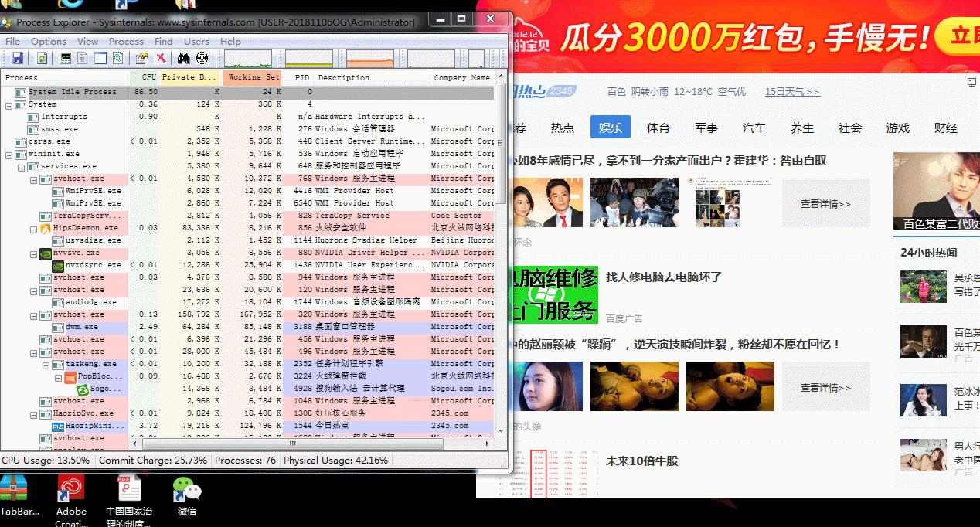
Task: Open the View menu
Action: [87, 41]
